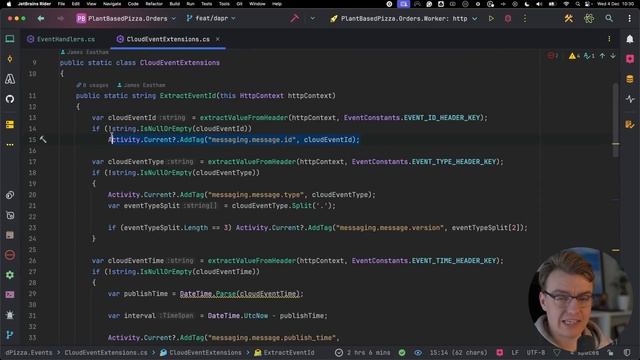Open the build tools icon in toolbar
The width and height of the screenshot is (640, 360).
569,18
